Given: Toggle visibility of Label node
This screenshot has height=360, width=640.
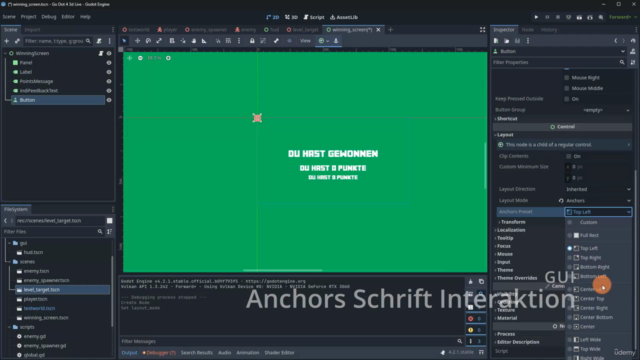Looking at the screenshot, I should (x=109, y=72).
